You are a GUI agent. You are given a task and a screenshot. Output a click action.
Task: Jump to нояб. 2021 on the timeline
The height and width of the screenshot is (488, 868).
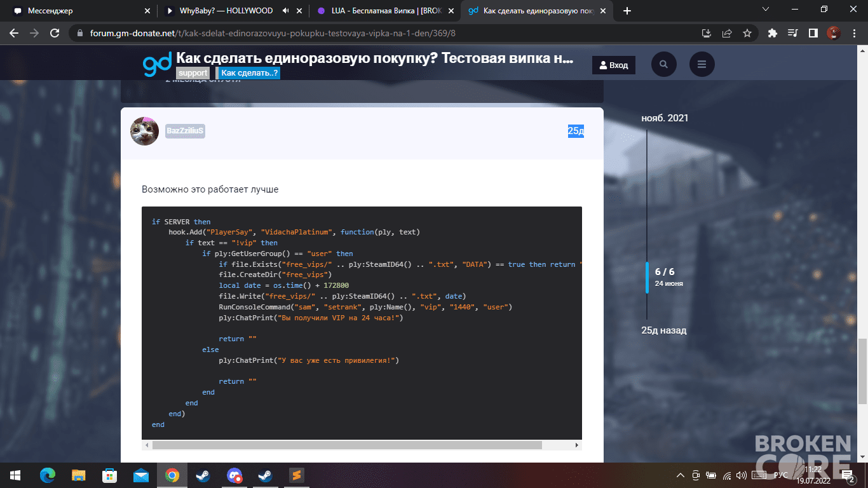(x=665, y=118)
